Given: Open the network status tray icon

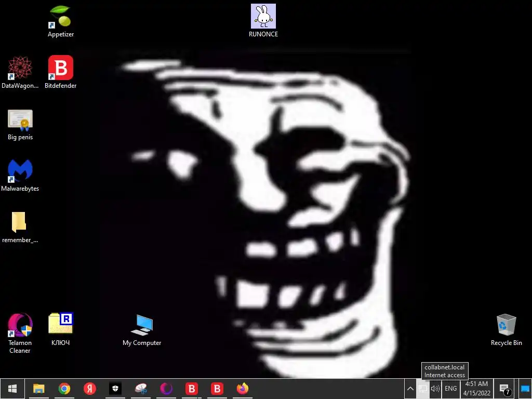Looking at the screenshot, I should (423, 389).
